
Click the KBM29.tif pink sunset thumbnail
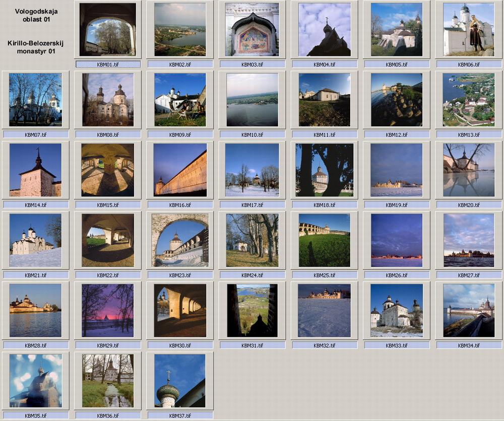tap(108, 311)
